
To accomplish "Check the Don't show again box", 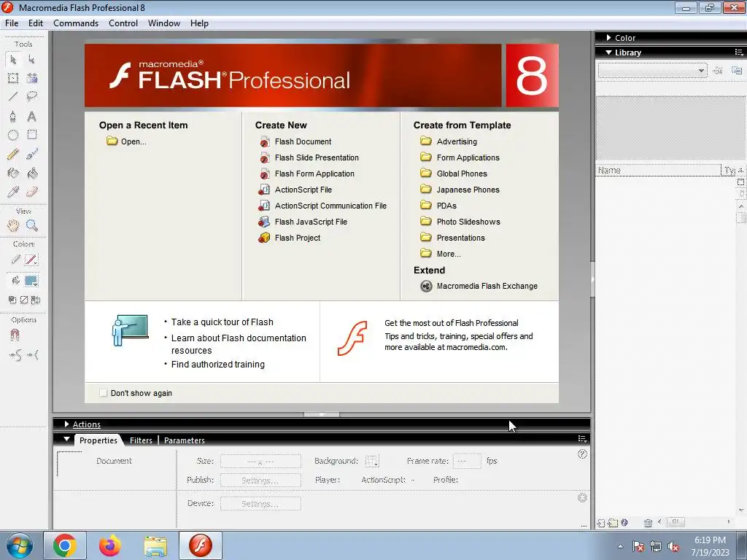I will (103, 393).
